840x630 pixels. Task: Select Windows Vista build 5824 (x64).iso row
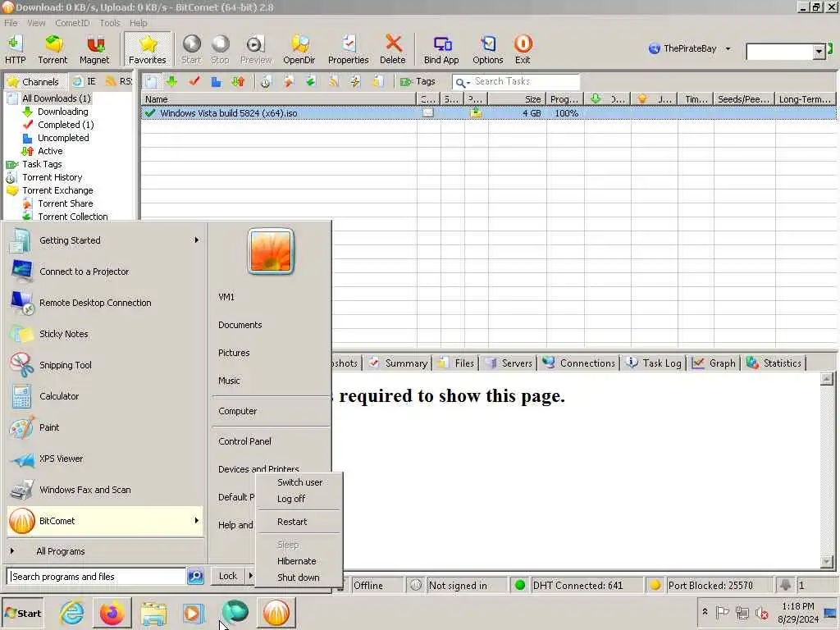488,113
